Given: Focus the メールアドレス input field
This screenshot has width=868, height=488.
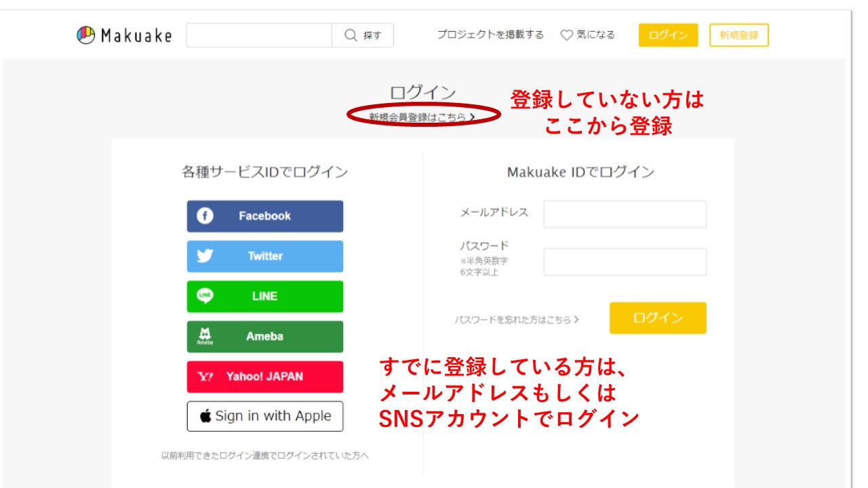Looking at the screenshot, I should (x=625, y=214).
